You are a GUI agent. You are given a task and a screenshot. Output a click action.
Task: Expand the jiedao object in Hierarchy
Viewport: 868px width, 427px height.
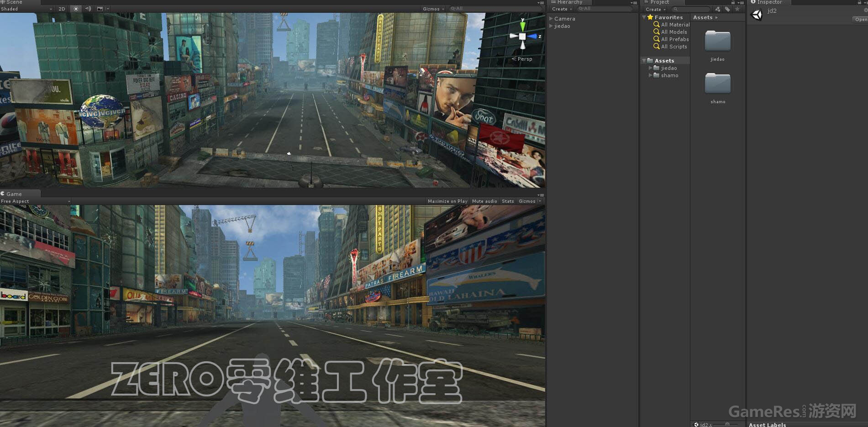(x=551, y=26)
